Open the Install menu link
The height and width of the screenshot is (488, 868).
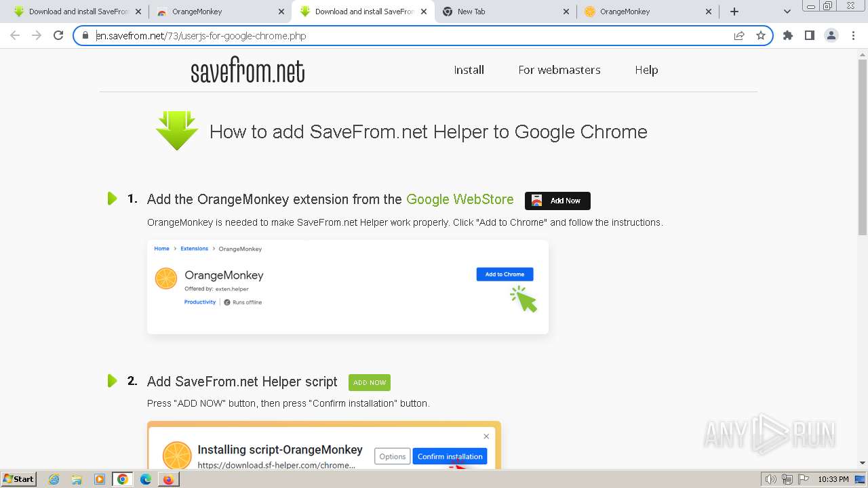click(x=469, y=70)
